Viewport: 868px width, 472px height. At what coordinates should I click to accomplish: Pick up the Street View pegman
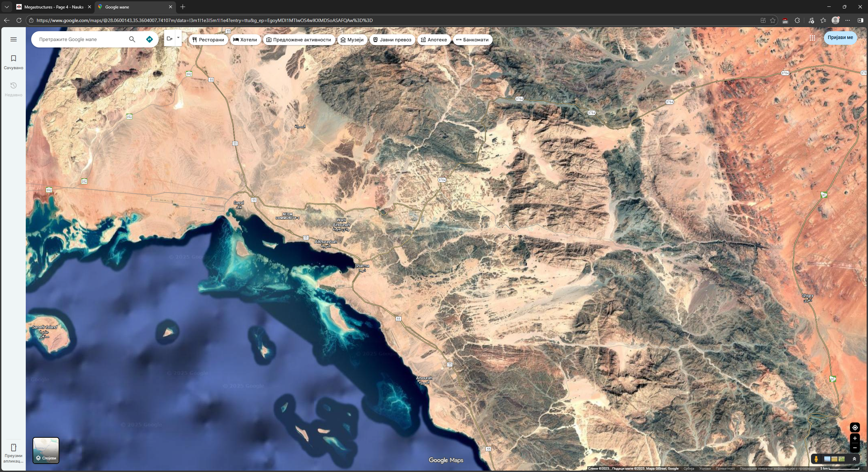(x=816, y=459)
